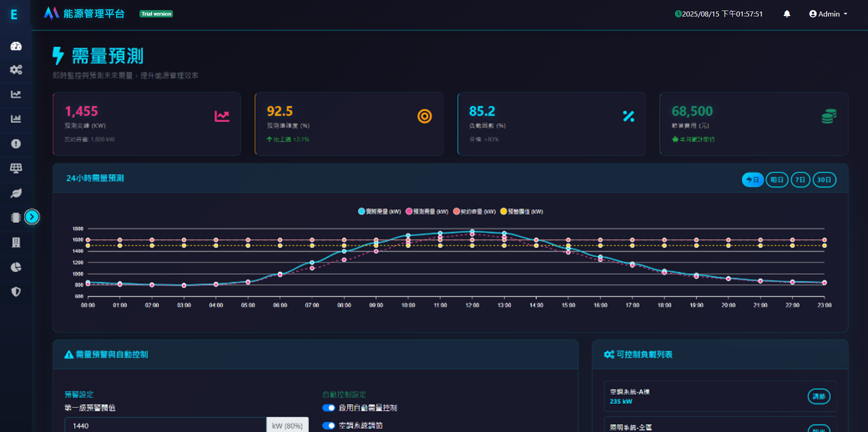Click the 空調系統-A棟 load row
Screen dimensions: 868x432
[720, 396]
